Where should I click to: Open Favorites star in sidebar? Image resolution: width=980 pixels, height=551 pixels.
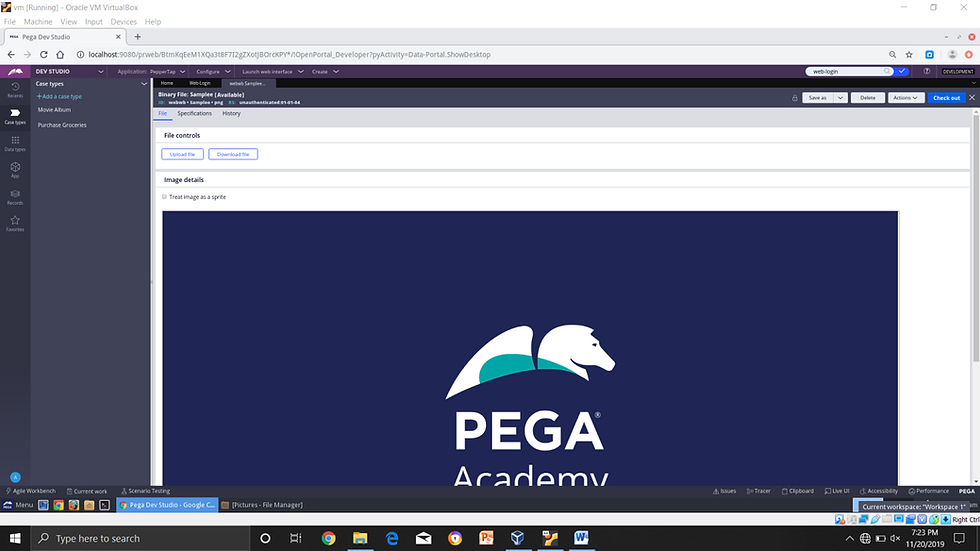tap(15, 223)
